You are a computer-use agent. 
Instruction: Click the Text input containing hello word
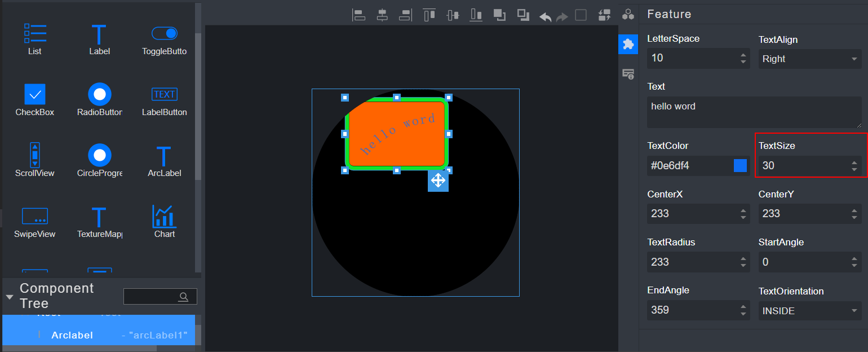[x=754, y=112]
